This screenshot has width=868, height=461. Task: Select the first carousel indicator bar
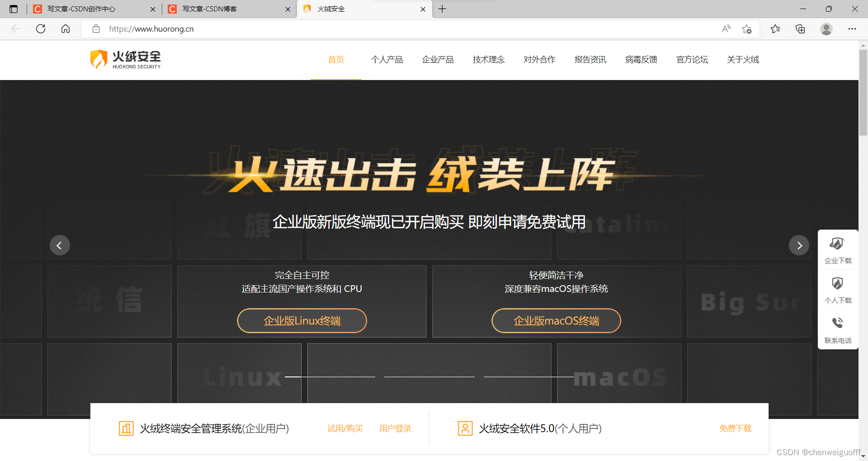330,376
